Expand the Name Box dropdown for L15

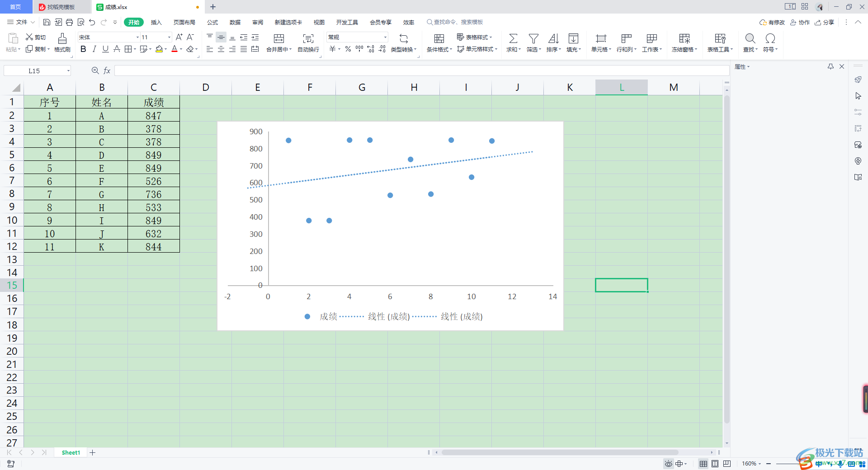pos(68,70)
